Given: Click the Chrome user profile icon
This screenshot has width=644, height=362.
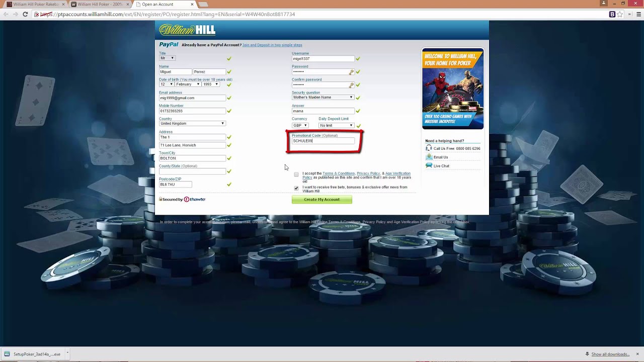Looking at the screenshot, I should pos(604,3).
